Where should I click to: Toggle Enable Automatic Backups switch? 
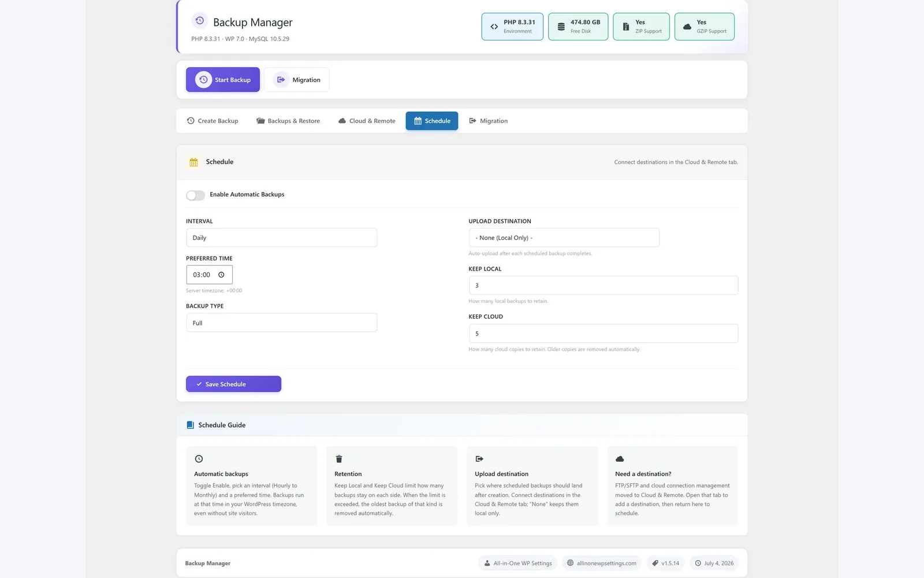(195, 195)
